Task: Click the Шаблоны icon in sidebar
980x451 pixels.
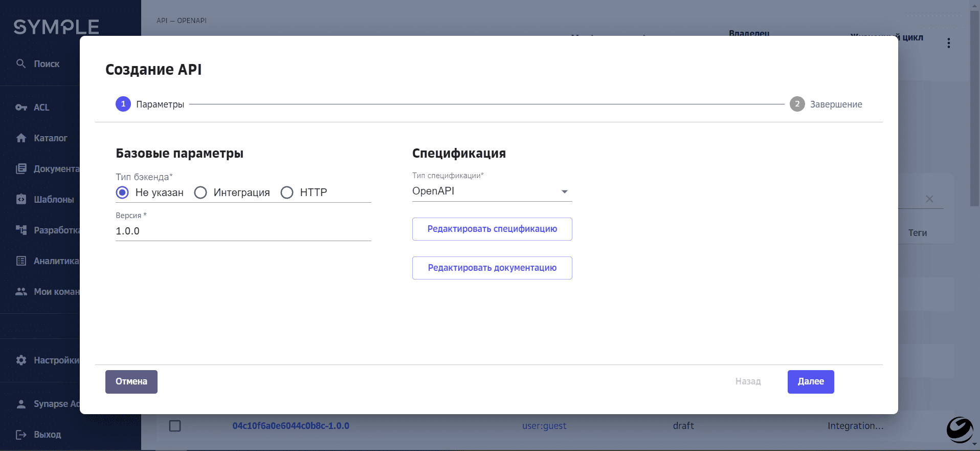Action: [x=21, y=199]
